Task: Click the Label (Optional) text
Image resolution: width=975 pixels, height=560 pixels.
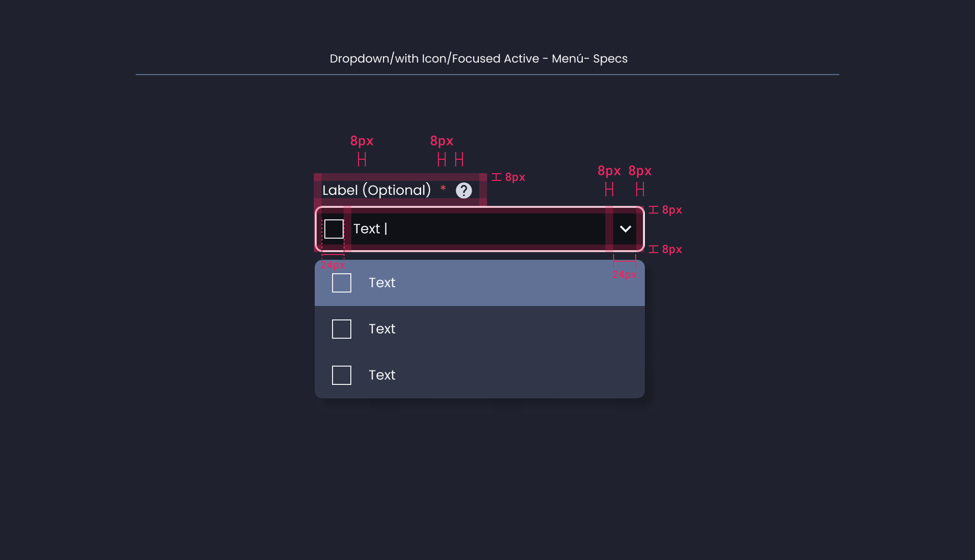Action: [377, 191]
